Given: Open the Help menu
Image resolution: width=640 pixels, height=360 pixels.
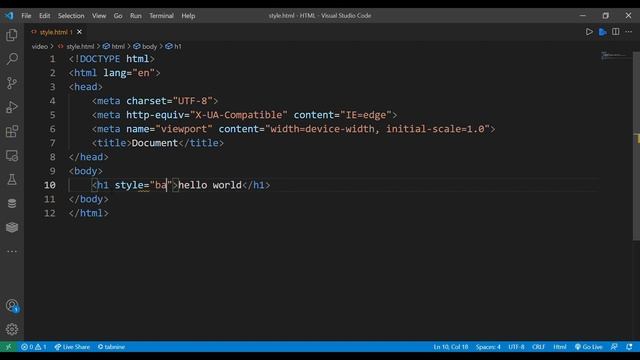Looking at the screenshot, I should [x=188, y=16].
